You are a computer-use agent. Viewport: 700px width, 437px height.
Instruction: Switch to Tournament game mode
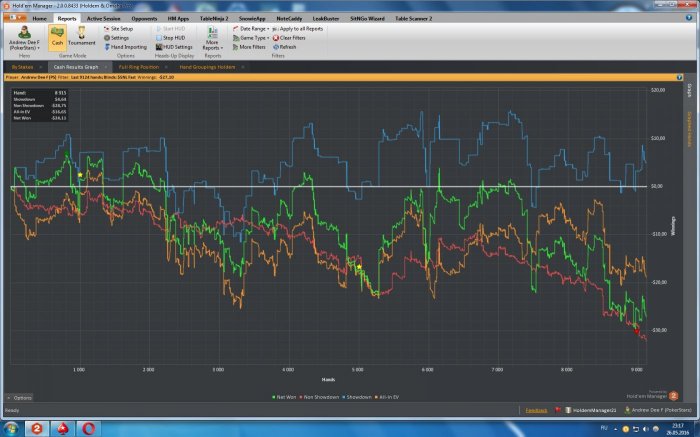(x=81, y=36)
